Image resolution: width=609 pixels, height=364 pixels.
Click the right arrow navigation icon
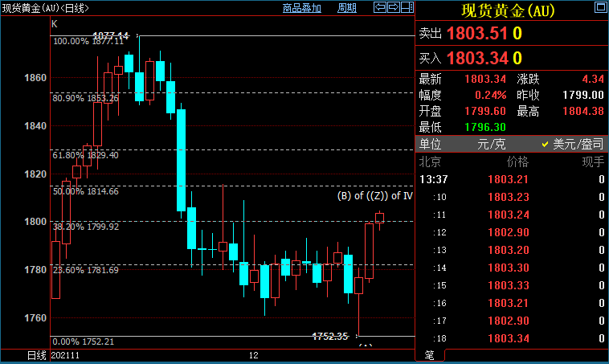click(393, 8)
